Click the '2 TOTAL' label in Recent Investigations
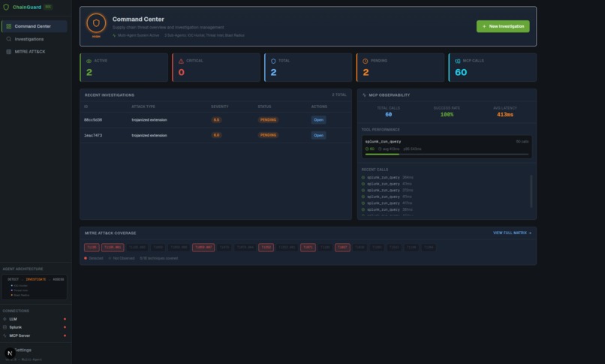Screen dimensions: 605x364 click(x=339, y=95)
